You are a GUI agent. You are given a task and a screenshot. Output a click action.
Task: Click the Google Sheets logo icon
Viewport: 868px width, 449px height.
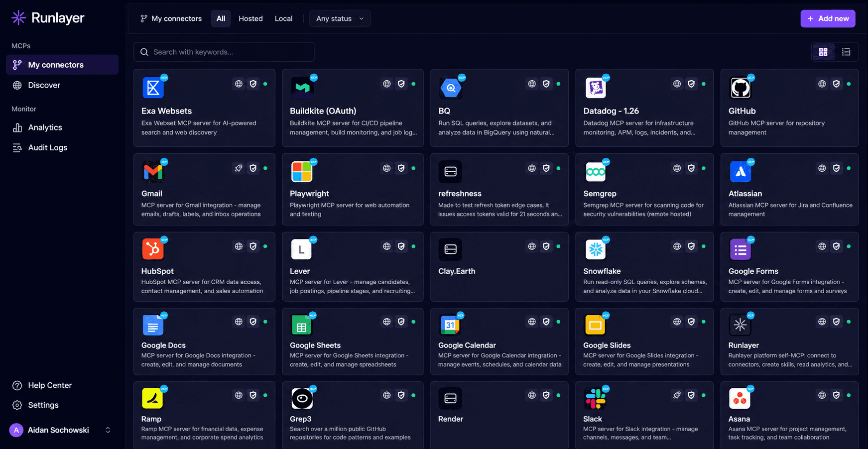pyautogui.click(x=302, y=325)
